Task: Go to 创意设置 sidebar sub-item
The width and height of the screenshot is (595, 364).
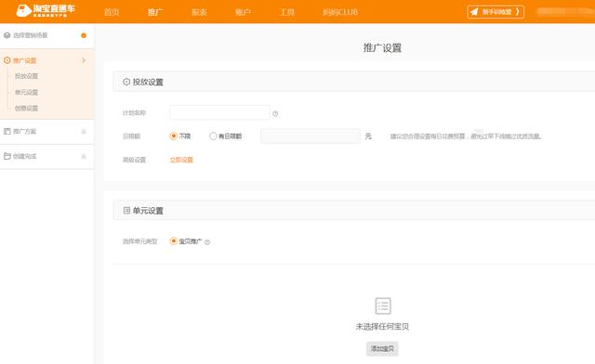Action: 26,108
